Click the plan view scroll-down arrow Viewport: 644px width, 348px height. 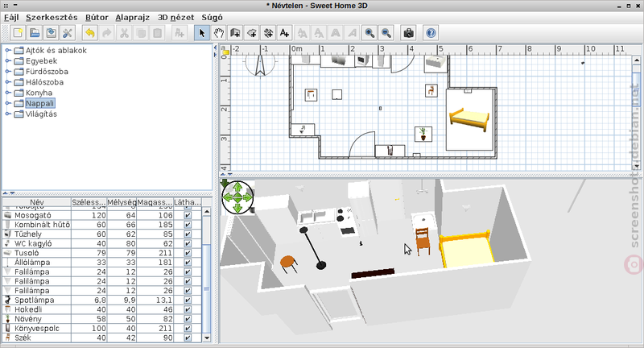coord(636,166)
